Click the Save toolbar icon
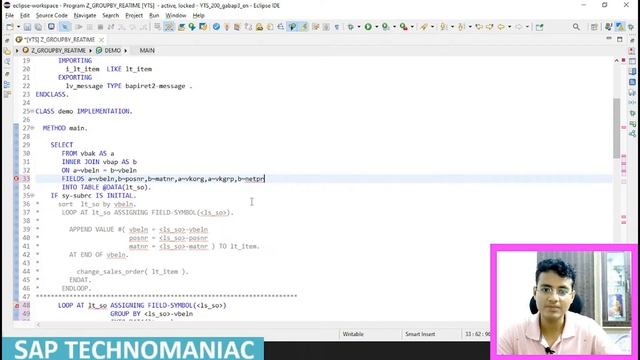The image size is (640, 360). pos(27,27)
